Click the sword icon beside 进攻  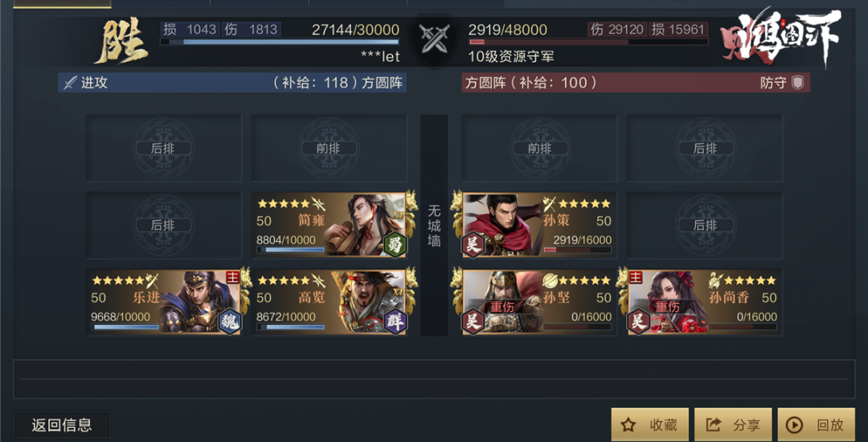pos(70,83)
